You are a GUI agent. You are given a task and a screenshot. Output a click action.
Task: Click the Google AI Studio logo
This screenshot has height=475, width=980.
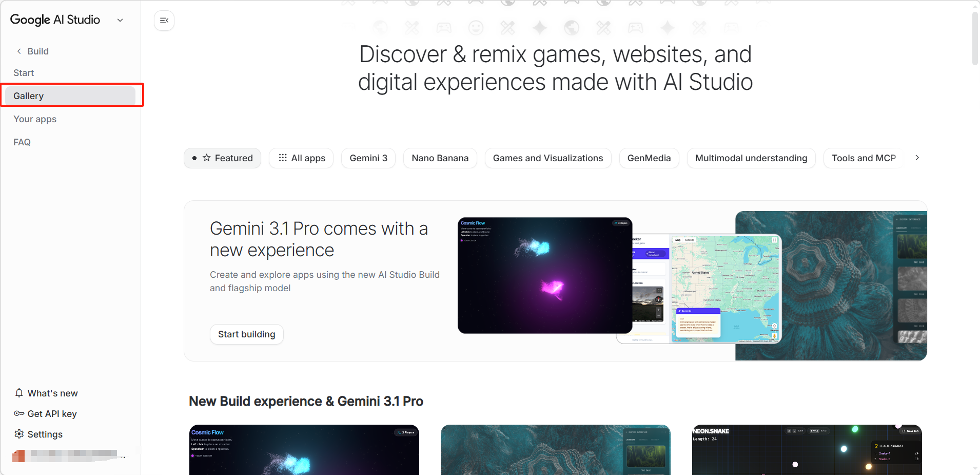coord(55,20)
